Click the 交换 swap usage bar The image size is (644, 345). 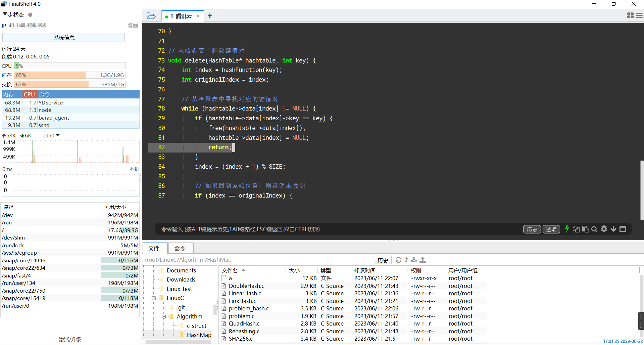point(69,84)
